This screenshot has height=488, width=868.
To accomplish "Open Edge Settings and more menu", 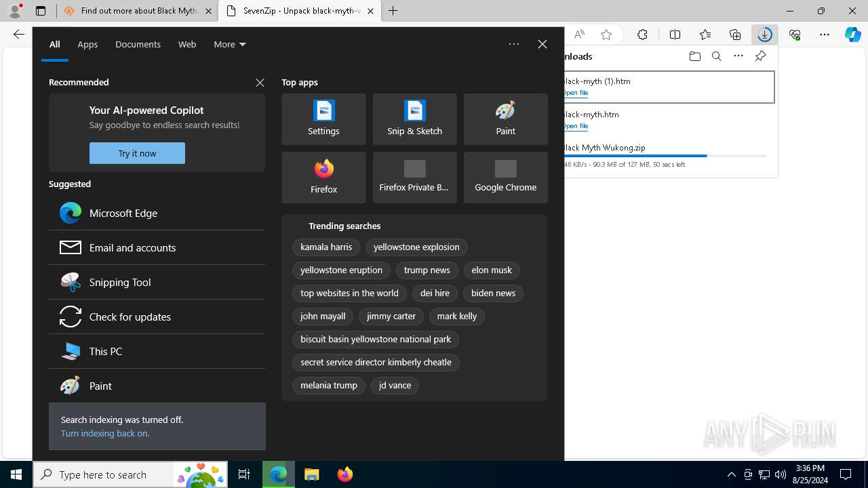I will coord(825,35).
